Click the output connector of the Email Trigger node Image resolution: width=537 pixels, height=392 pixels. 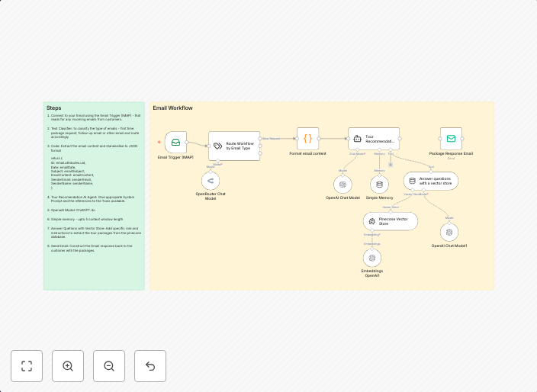[187, 142]
